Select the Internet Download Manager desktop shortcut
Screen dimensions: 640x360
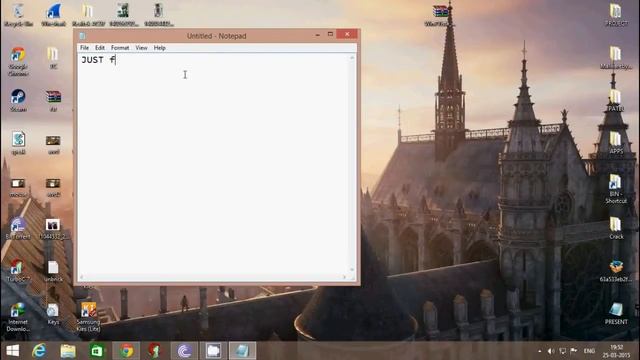point(18,317)
